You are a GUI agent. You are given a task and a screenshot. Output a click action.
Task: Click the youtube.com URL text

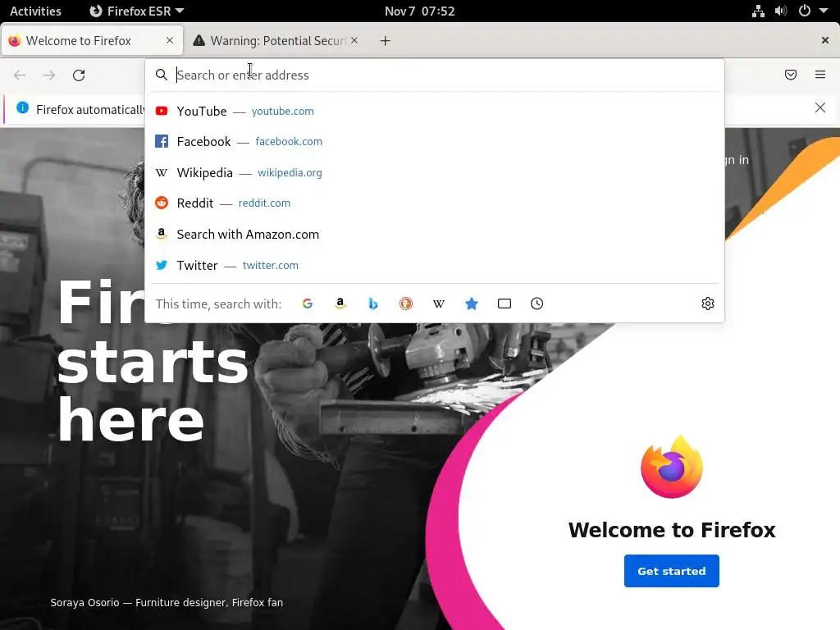[283, 111]
